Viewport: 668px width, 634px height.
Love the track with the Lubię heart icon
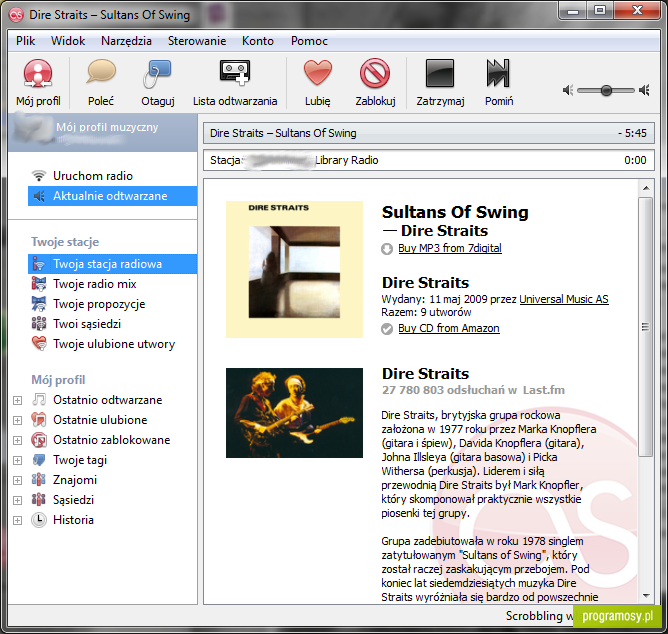click(318, 72)
